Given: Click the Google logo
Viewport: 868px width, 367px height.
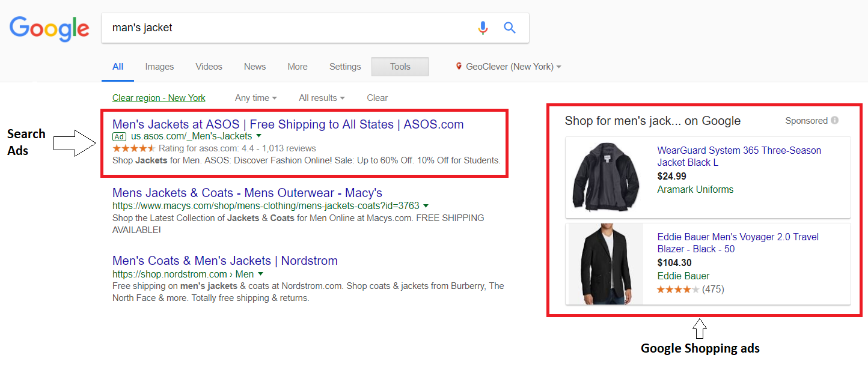Looking at the screenshot, I should [x=49, y=29].
